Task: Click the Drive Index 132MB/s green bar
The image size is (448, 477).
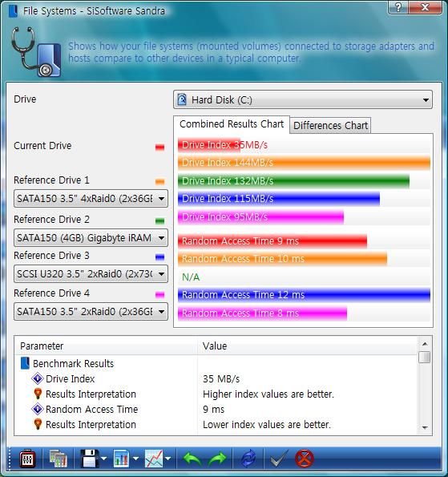Action: tap(293, 181)
